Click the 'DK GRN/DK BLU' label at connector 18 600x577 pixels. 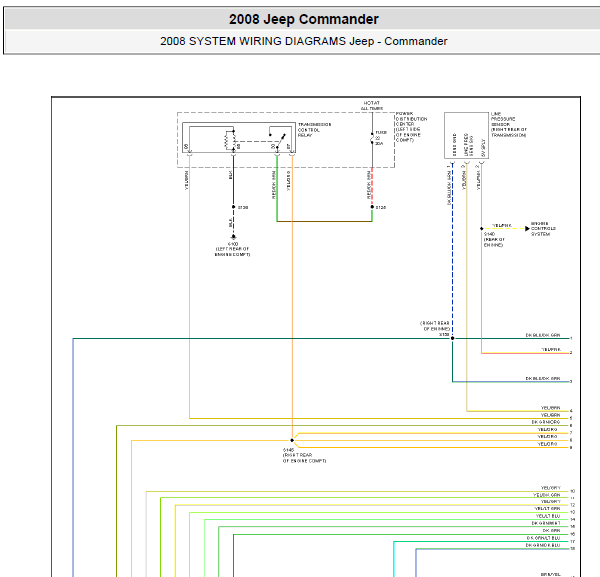point(543,545)
